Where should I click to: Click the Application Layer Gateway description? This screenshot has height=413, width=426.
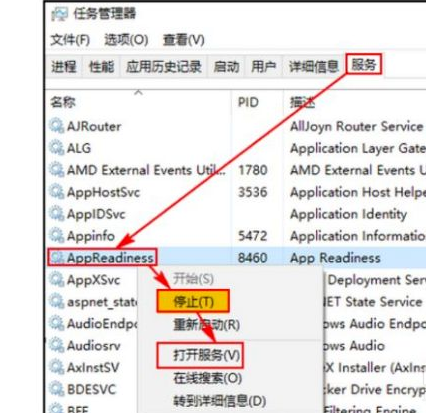358,148
